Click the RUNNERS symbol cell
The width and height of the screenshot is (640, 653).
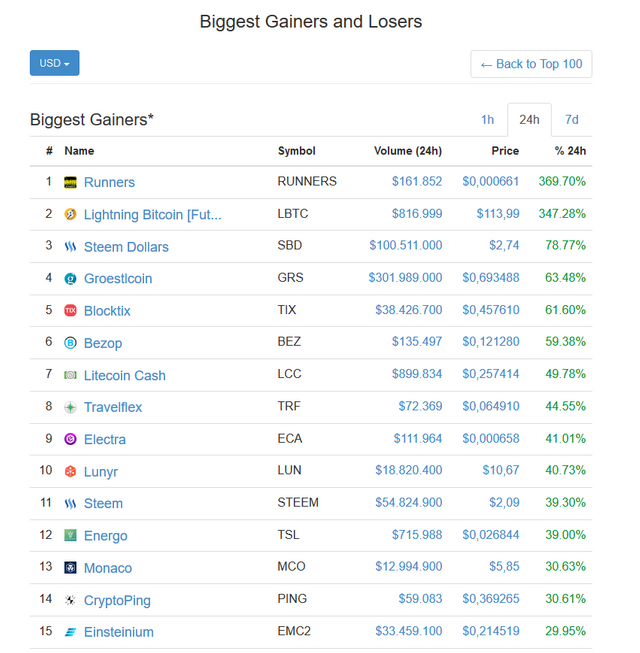pyautogui.click(x=307, y=182)
